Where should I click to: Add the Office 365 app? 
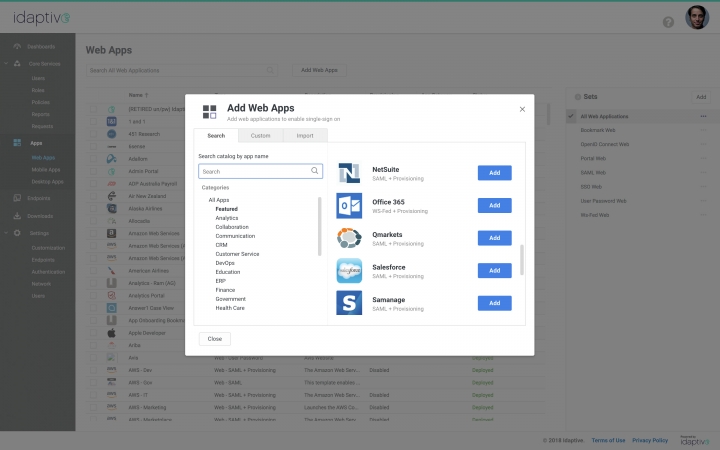click(495, 205)
